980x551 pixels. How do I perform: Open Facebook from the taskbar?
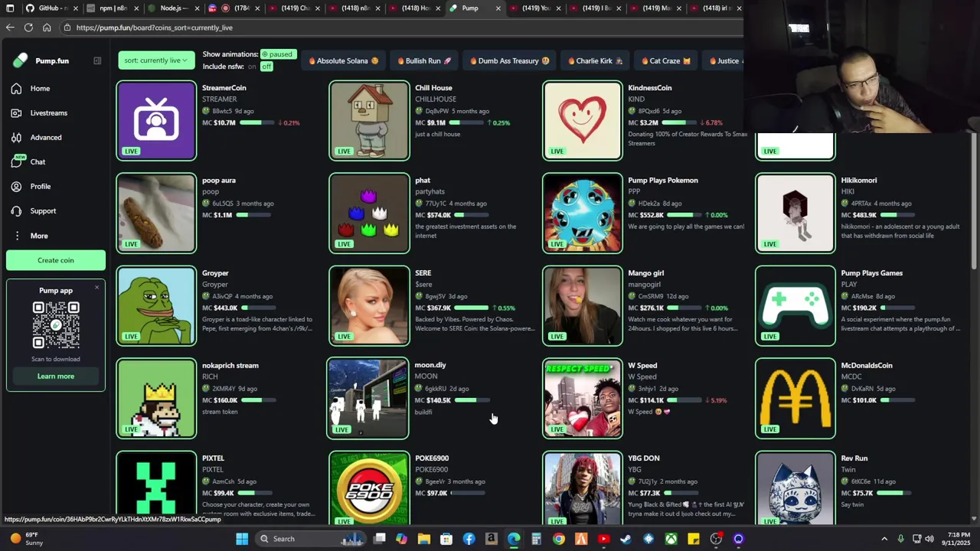(x=469, y=539)
